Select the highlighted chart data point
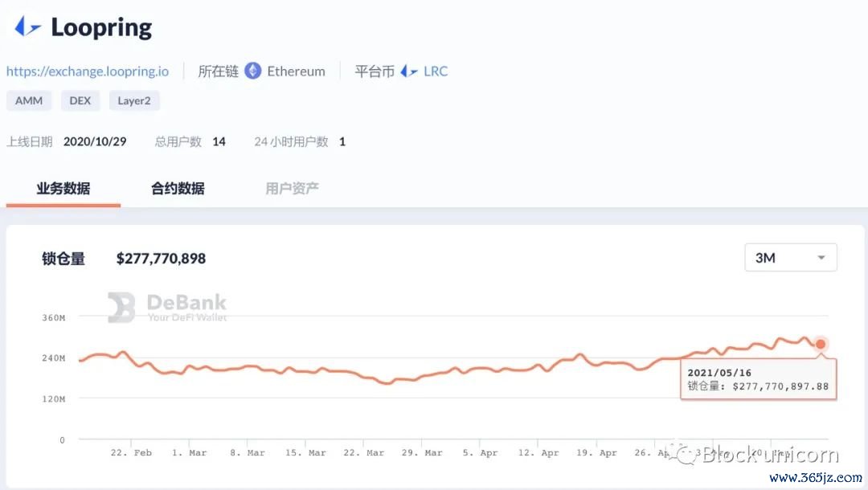Image resolution: width=868 pixels, height=490 pixels. pyautogui.click(x=821, y=343)
